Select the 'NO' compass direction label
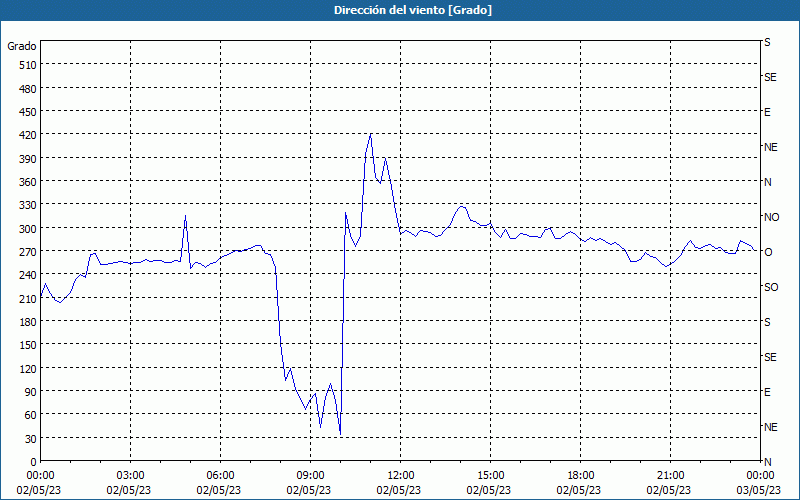 point(771,217)
